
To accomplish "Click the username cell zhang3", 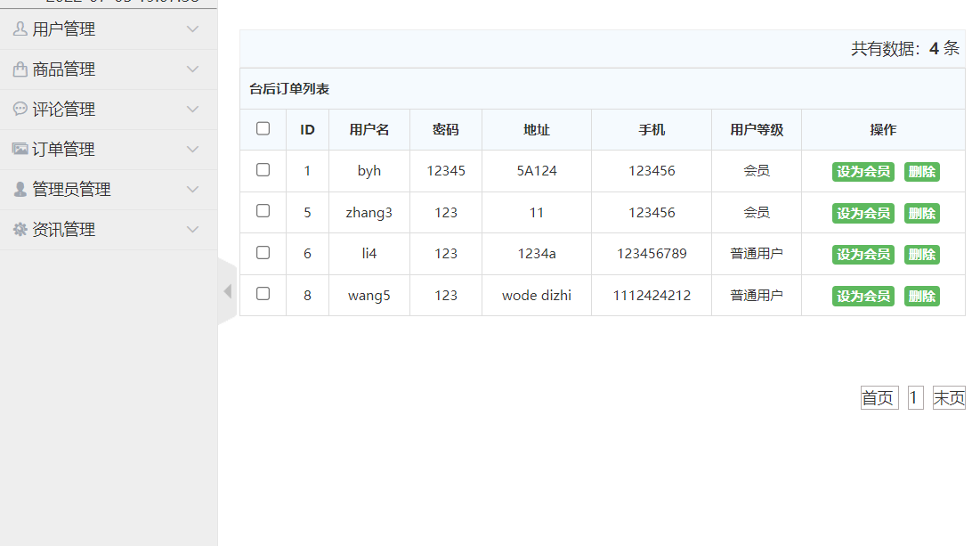I will point(369,213).
